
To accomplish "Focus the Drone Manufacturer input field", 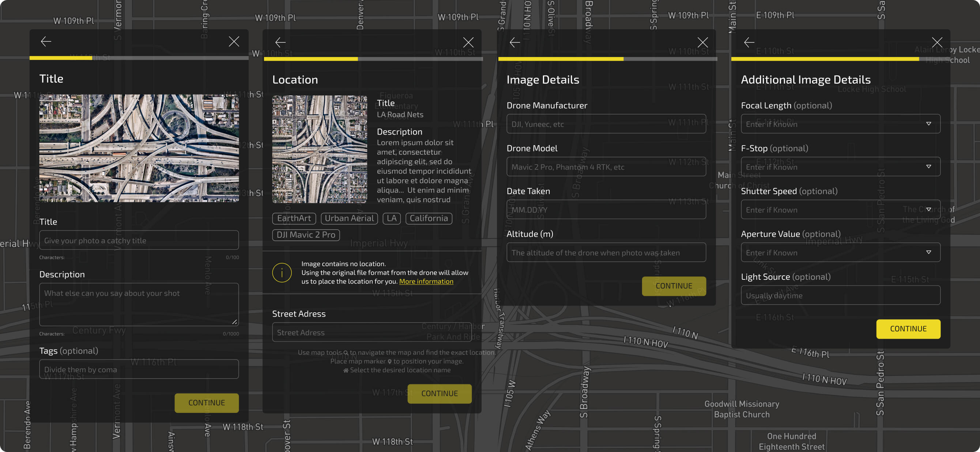I will click(606, 124).
